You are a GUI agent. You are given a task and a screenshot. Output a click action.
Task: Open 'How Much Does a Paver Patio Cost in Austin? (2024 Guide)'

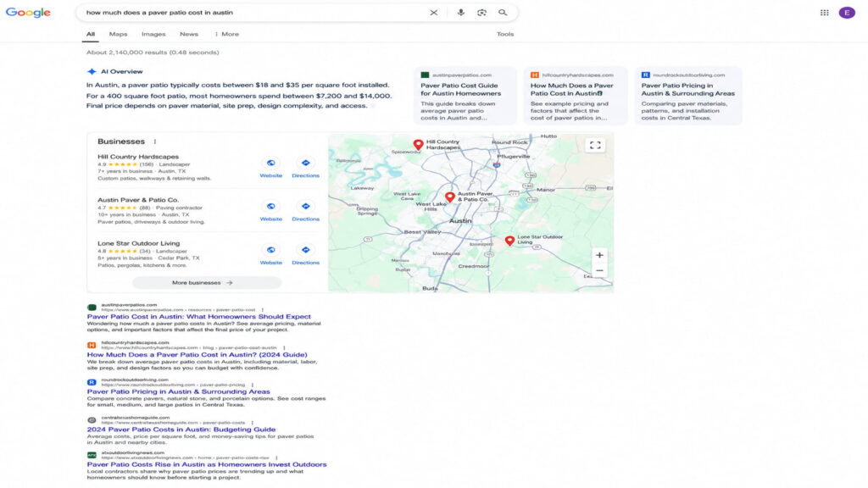pos(197,355)
